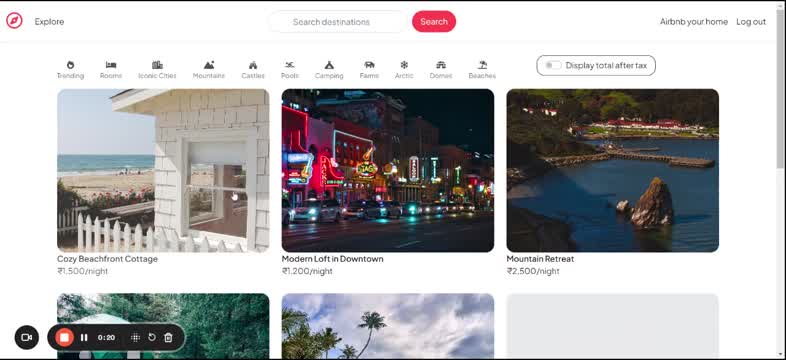786x360 pixels.
Task: Toggle Display total after tax switch
Action: pyautogui.click(x=553, y=65)
